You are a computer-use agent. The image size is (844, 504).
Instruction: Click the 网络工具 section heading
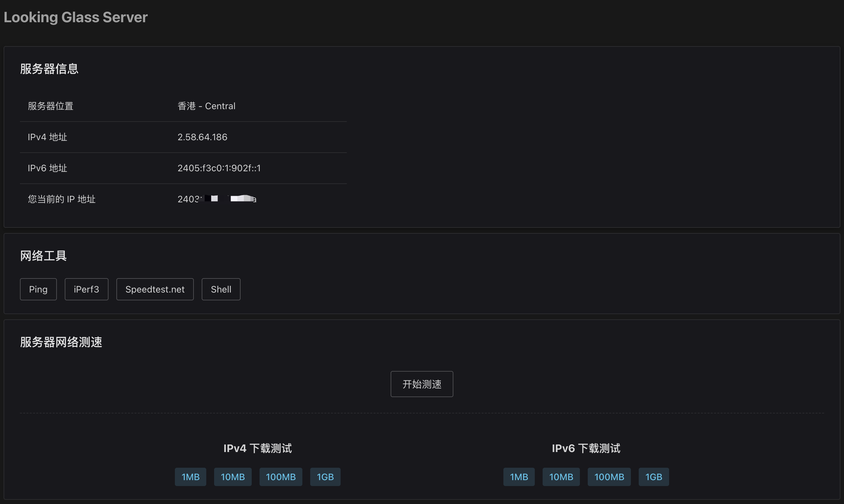(x=43, y=255)
